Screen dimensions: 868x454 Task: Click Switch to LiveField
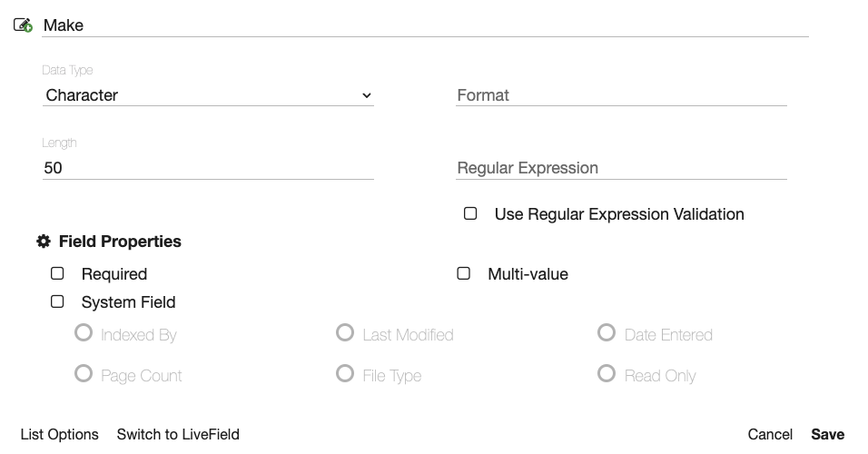(x=178, y=434)
